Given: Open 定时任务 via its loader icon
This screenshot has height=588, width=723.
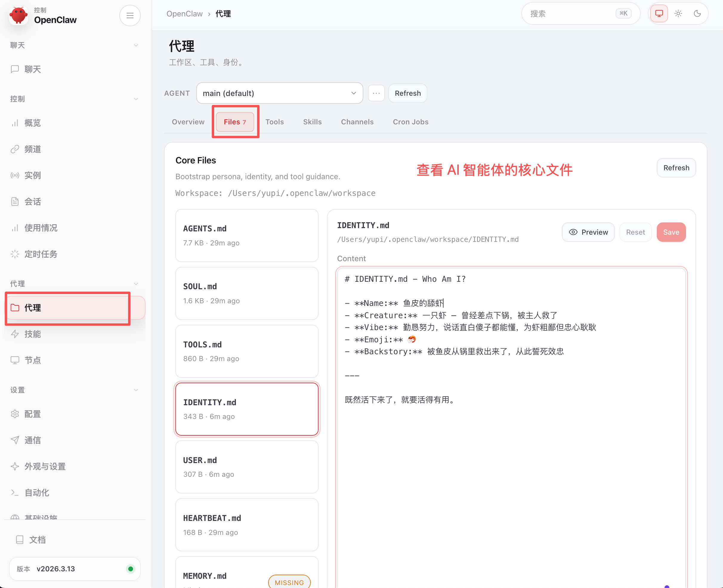Looking at the screenshot, I should pyautogui.click(x=15, y=254).
